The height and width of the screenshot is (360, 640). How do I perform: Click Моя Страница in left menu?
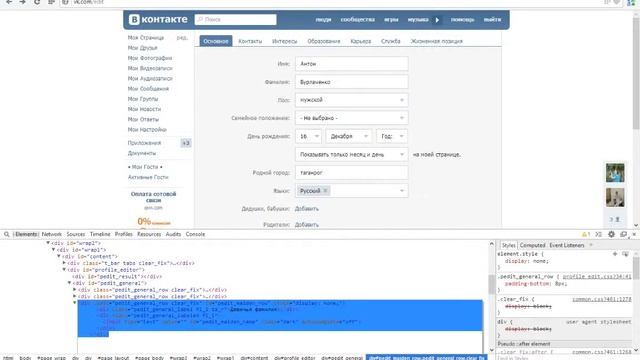[x=146, y=38]
